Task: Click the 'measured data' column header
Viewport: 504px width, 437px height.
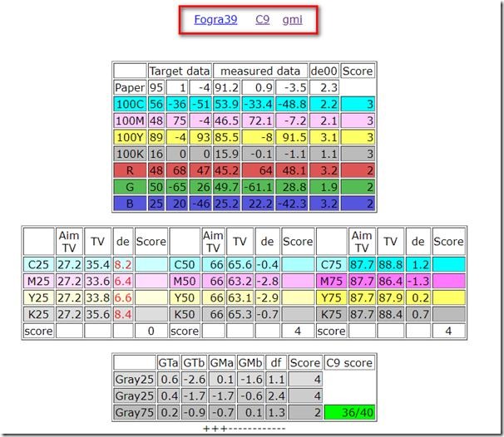Action: coord(260,71)
